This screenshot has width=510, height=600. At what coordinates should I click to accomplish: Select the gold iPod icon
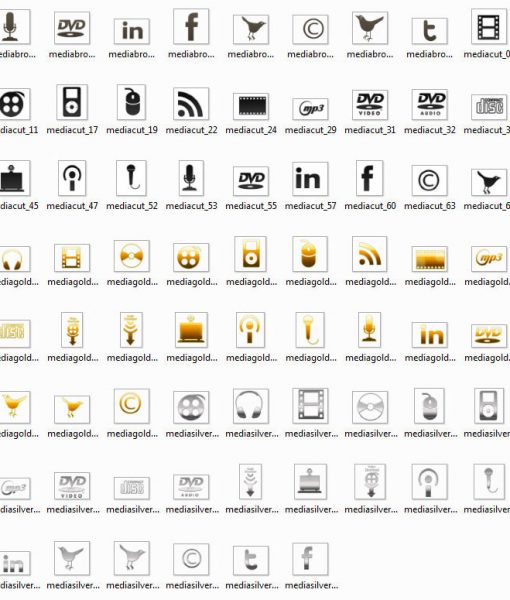click(251, 254)
